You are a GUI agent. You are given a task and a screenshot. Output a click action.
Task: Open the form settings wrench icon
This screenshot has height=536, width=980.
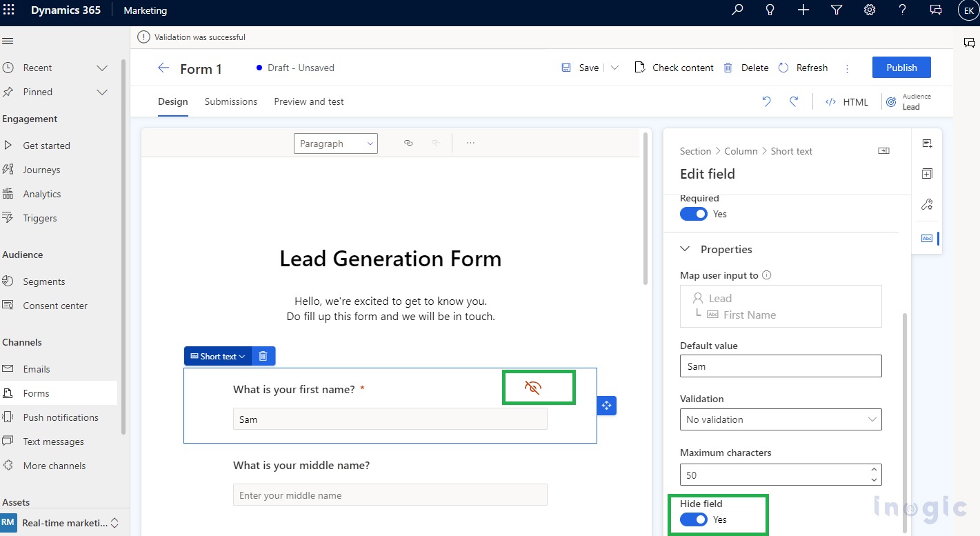click(927, 204)
